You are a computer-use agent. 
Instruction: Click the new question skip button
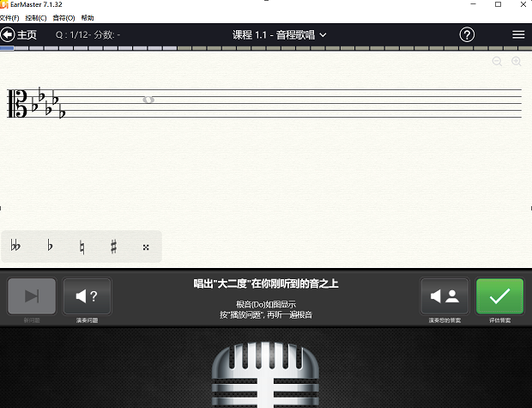32,296
